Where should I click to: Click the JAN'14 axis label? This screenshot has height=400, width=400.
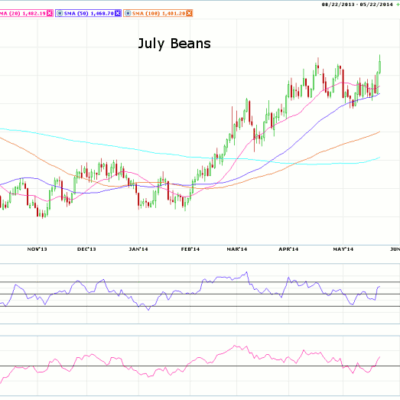click(x=138, y=249)
